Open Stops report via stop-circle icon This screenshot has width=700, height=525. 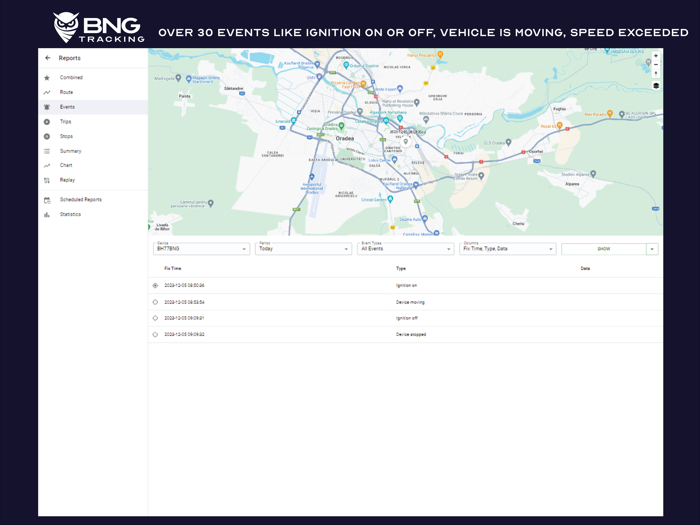[47, 137]
